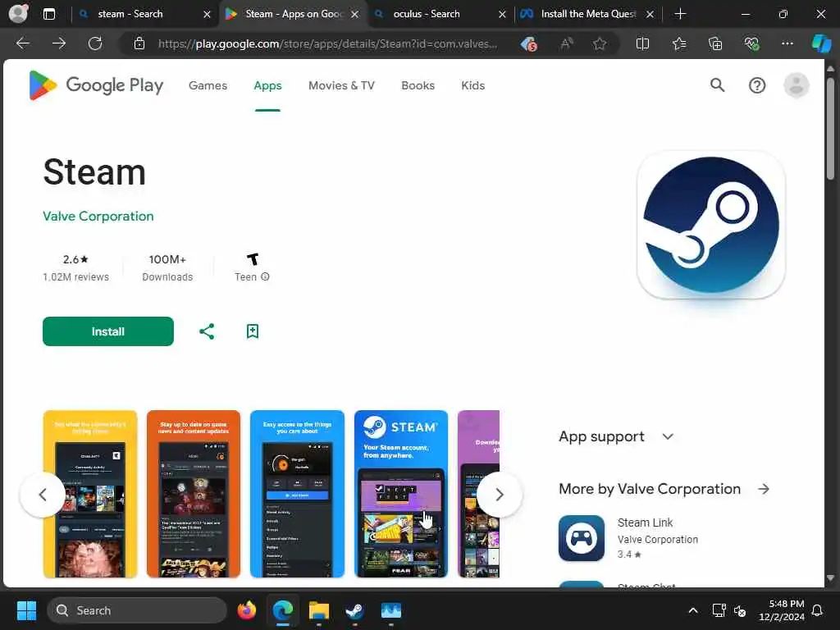Open Split screen view
The width and height of the screenshot is (840, 630).
[x=642, y=43]
